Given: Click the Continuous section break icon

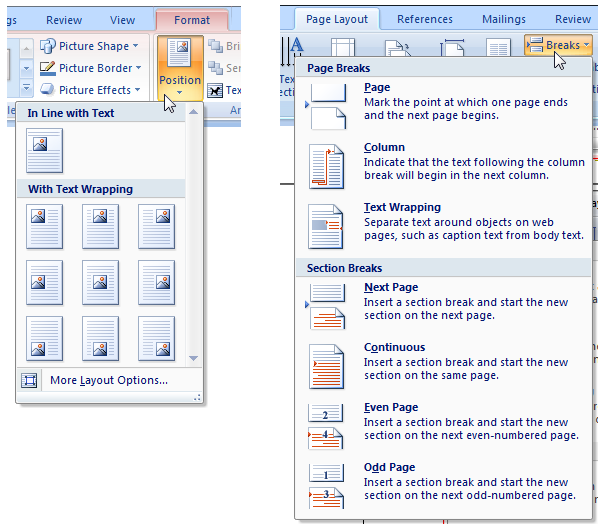Looking at the screenshot, I should click(326, 367).
